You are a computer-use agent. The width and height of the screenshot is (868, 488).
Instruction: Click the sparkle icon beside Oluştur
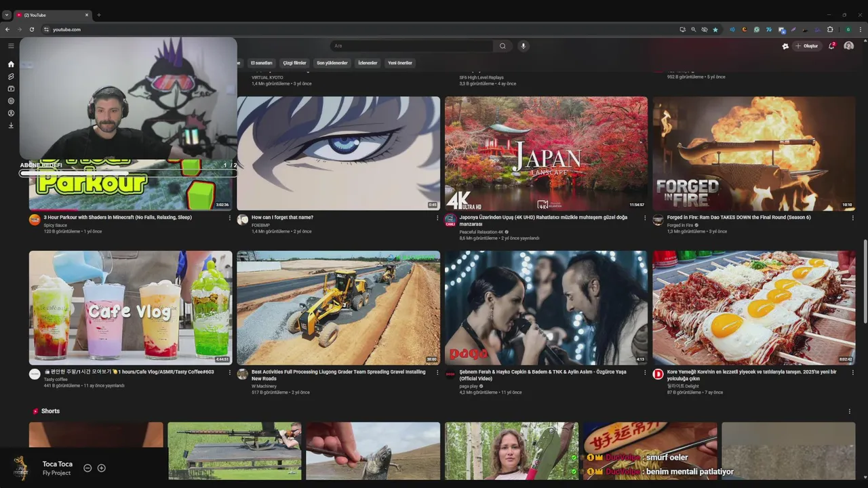coord(785,46)
